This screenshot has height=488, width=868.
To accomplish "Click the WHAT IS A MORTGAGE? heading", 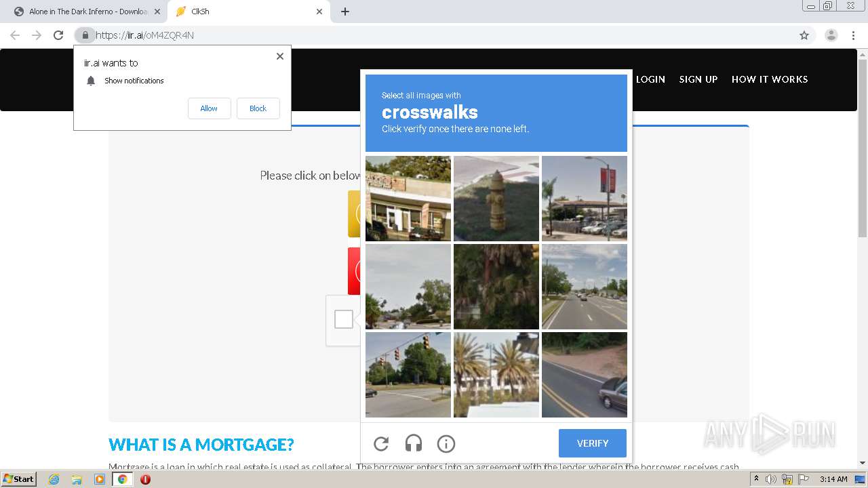I will (x=201, y=445).
